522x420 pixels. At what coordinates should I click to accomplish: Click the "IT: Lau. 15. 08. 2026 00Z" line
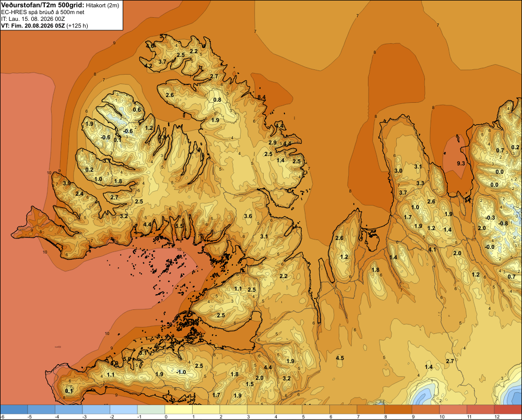pos(33,19)
